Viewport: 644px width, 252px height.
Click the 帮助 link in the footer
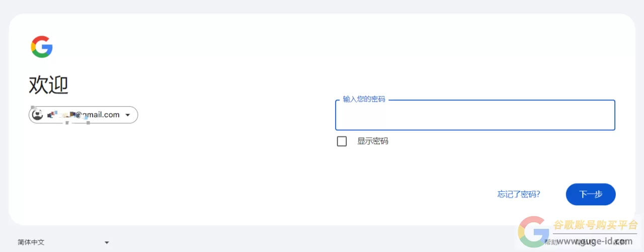551,242
